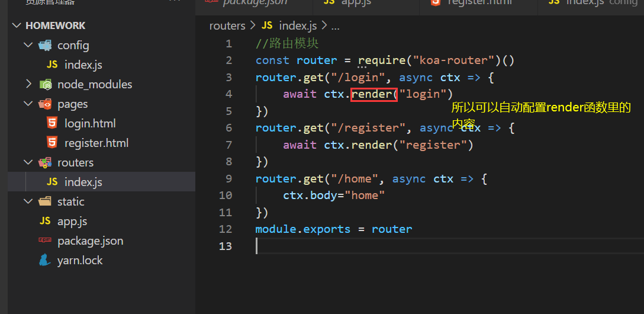The height and width of the screenshot is (314, 644).
Task: Open register.html in explorer
Action: click(x=96, y=143)
